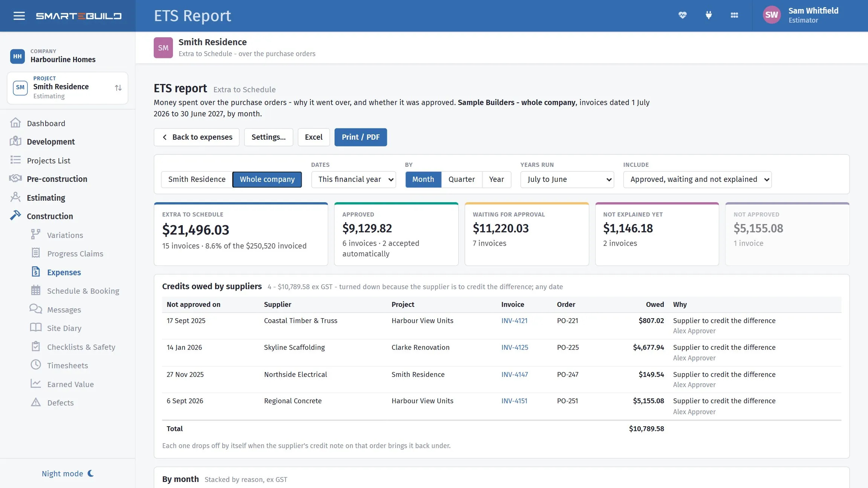Select the Whole company scope toggle
The image size is (868, 488).
click(x=267, y=180)
